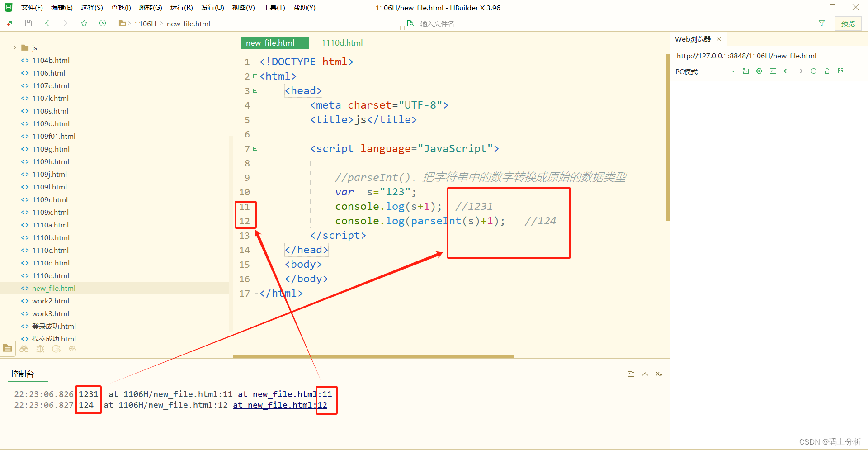Image resolution: width=868 pixels, height=450 pixels.
Task: Open the Project Manager folder icon
Action: click(8, 348)
